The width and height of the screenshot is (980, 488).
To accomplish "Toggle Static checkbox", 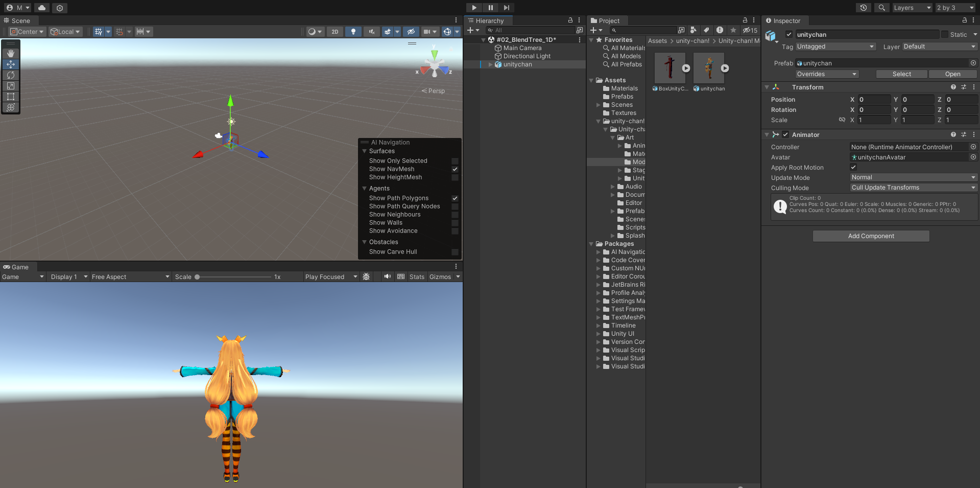I will [945, 34].
